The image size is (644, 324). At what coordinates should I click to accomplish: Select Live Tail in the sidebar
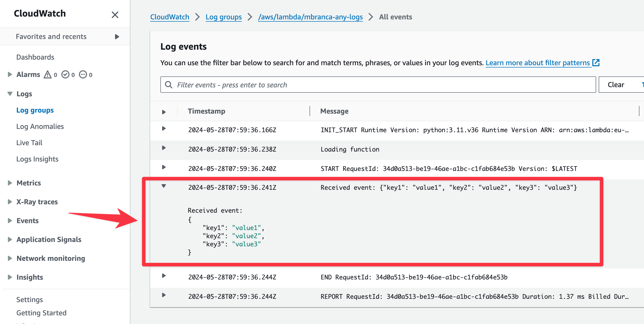pyautogui.click(x=29, y=143)
